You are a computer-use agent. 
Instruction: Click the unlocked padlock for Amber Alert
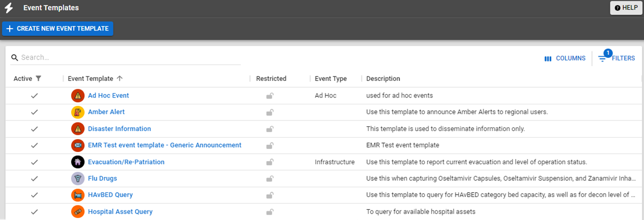click(x=270, y=113)
